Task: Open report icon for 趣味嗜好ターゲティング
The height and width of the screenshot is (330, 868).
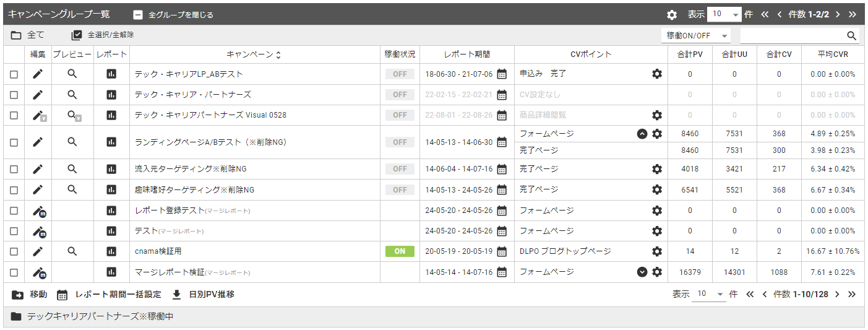Action: click(111, 189)
